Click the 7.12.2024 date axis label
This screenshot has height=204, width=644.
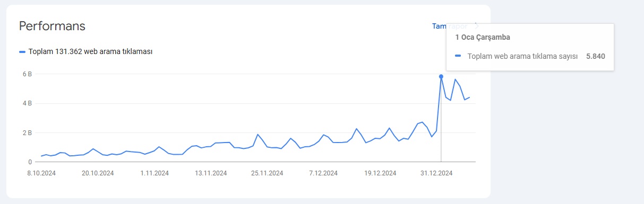(324, 173)
